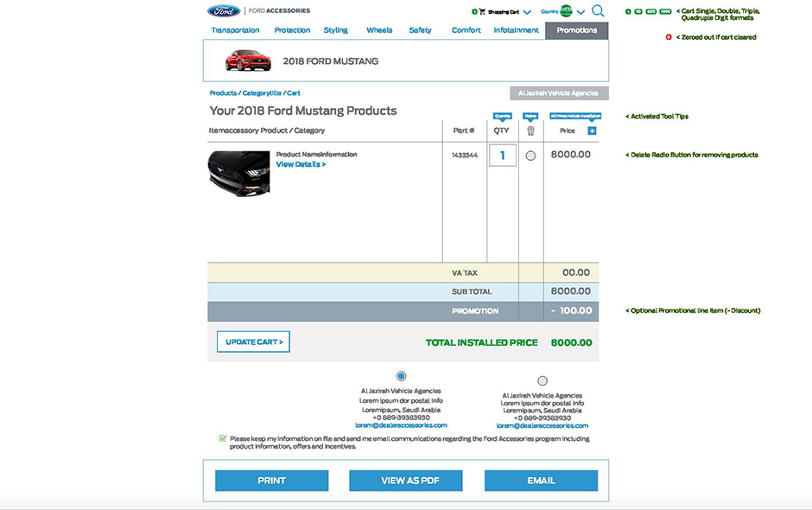Screen dimensions: 812x510
Task: Open the Protection category tab
Action: tap(292, 30)
